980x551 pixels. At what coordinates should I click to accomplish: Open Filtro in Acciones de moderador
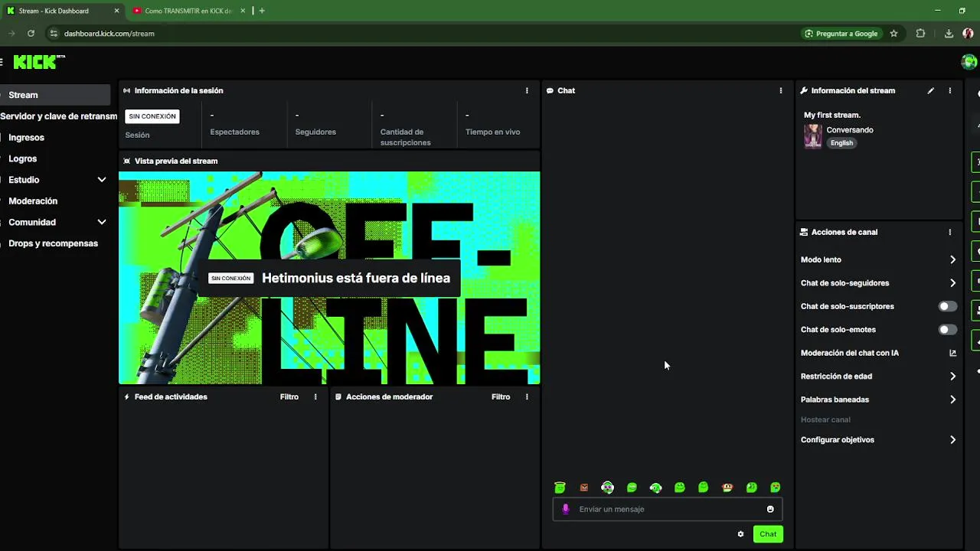501,396
